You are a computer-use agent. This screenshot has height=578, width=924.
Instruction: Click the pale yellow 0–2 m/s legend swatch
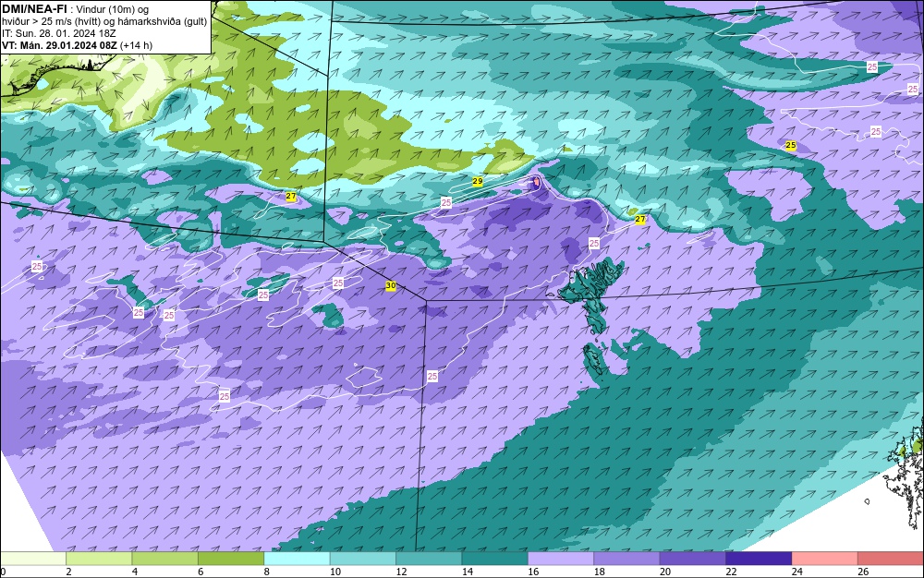pos(33,559)
